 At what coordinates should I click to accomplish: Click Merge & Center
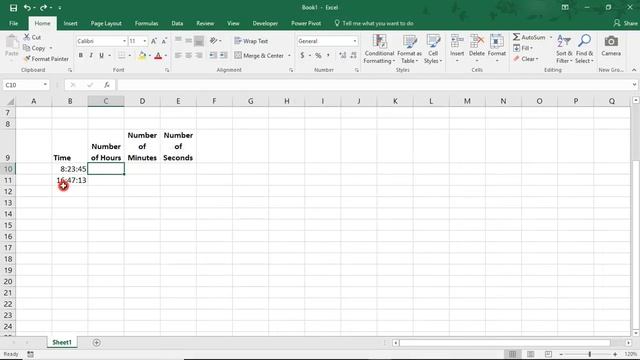259,56
